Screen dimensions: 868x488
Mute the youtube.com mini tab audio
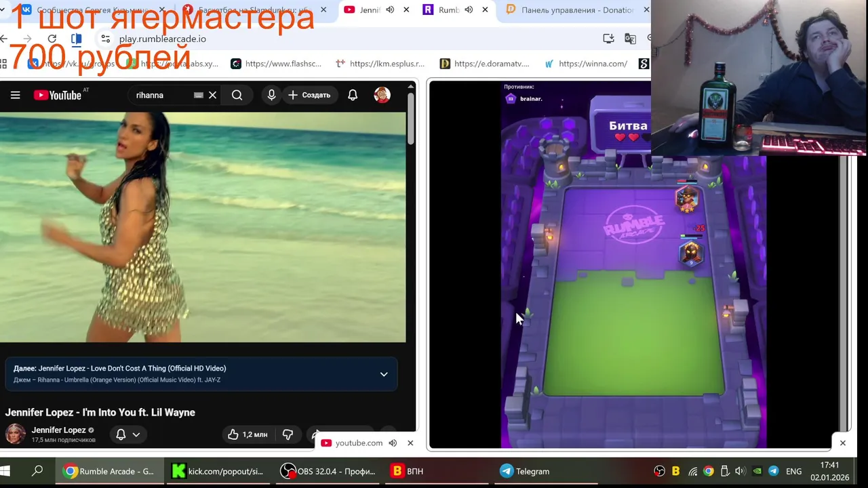click(x=393, y=443)
